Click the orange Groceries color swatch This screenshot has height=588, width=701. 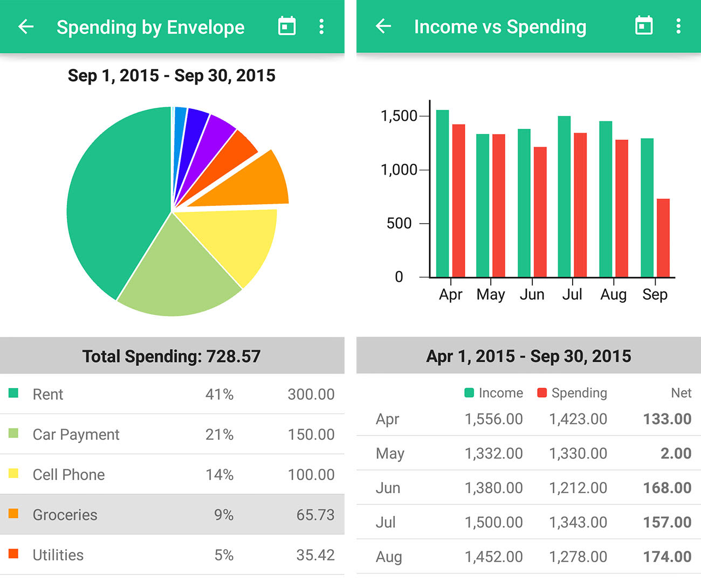pyautogui.click(x=13, y=514)
